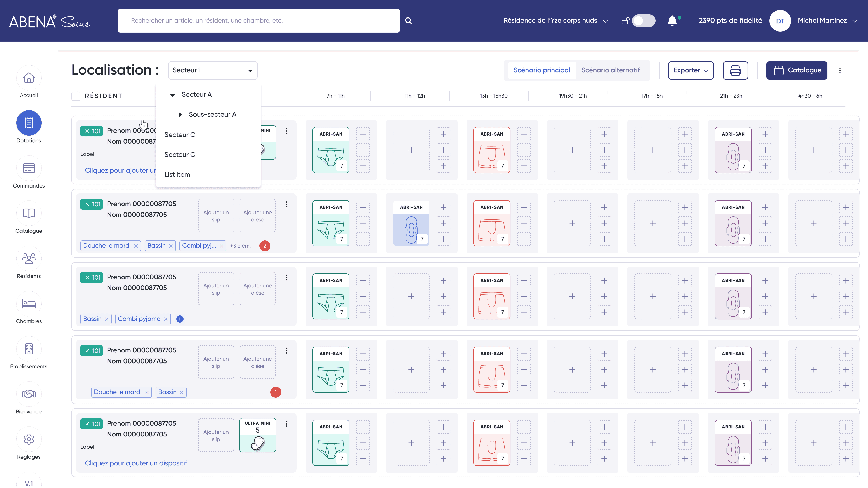Expand the Sous-secteur A item

(x=180, y=115)
